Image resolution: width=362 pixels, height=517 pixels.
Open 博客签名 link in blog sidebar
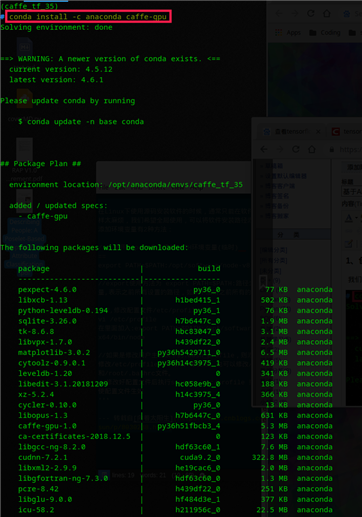(x=277, y=196)
